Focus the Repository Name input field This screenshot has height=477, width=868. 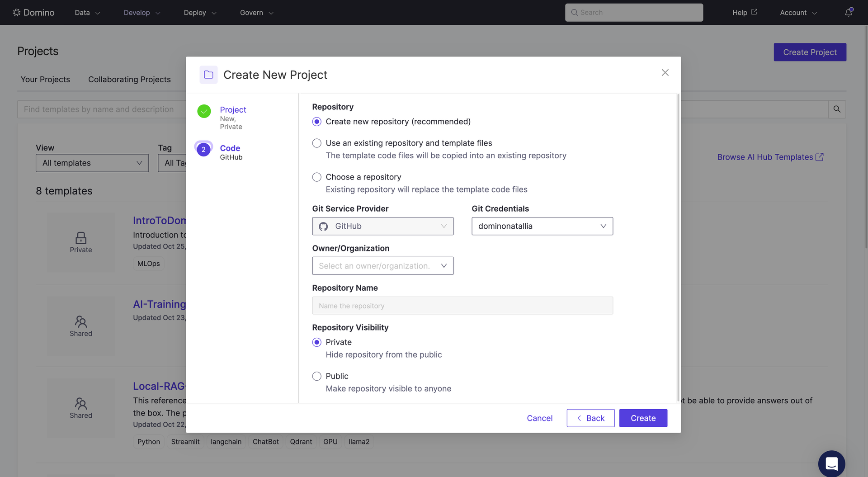462,306
